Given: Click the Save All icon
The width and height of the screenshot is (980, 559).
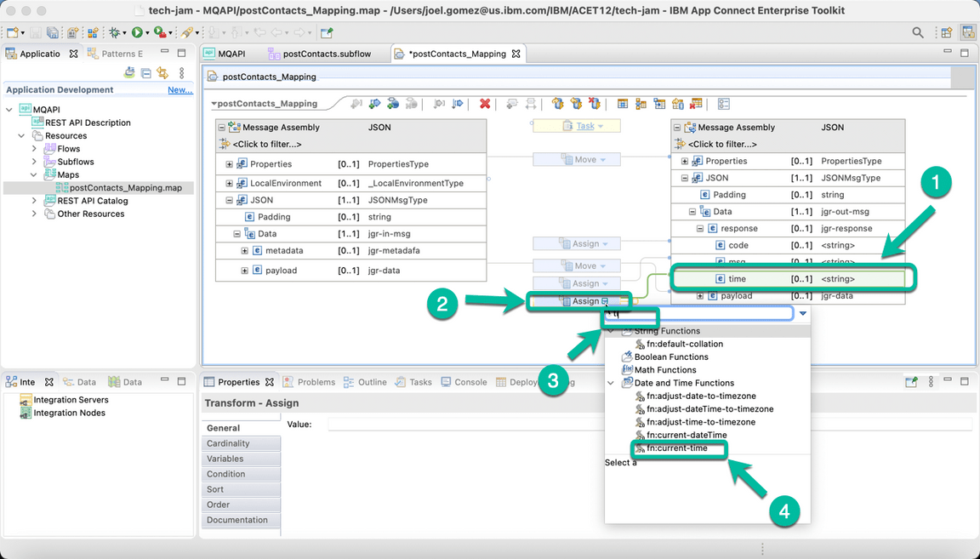Looking at the screenshot, I should point(54,31).
